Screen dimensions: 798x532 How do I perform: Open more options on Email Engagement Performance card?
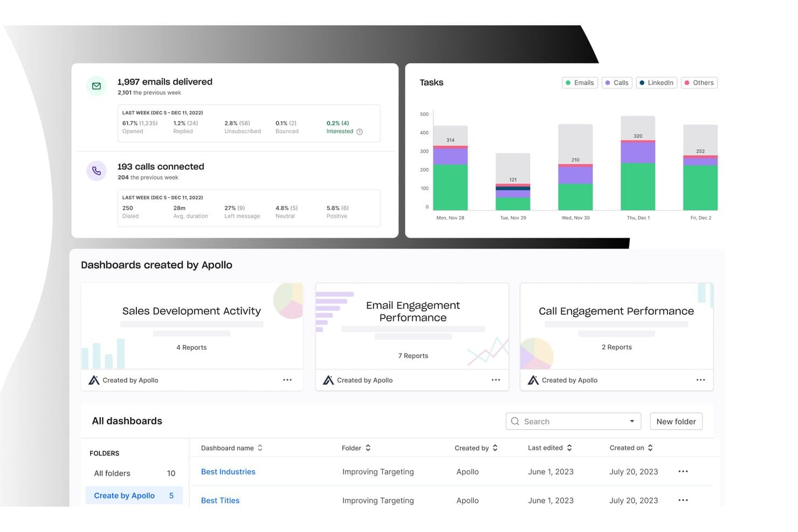coord(496,380)
